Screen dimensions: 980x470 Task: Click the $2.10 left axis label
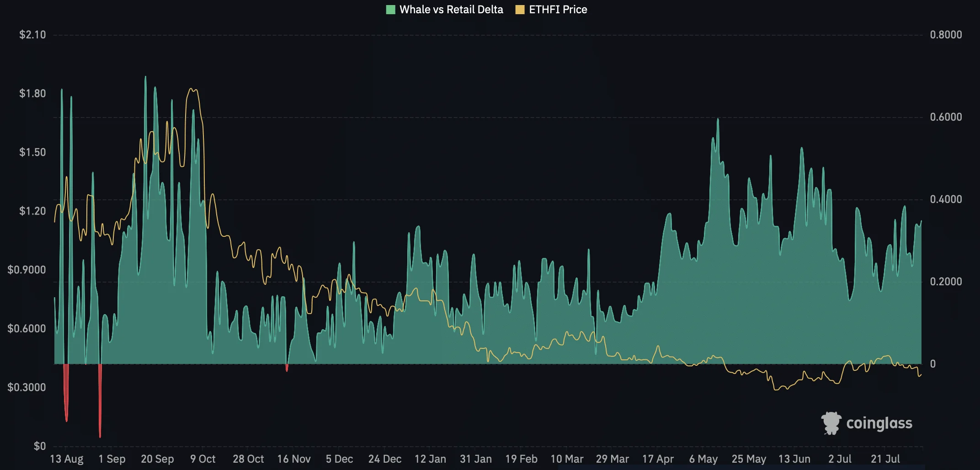coord(32,35)
